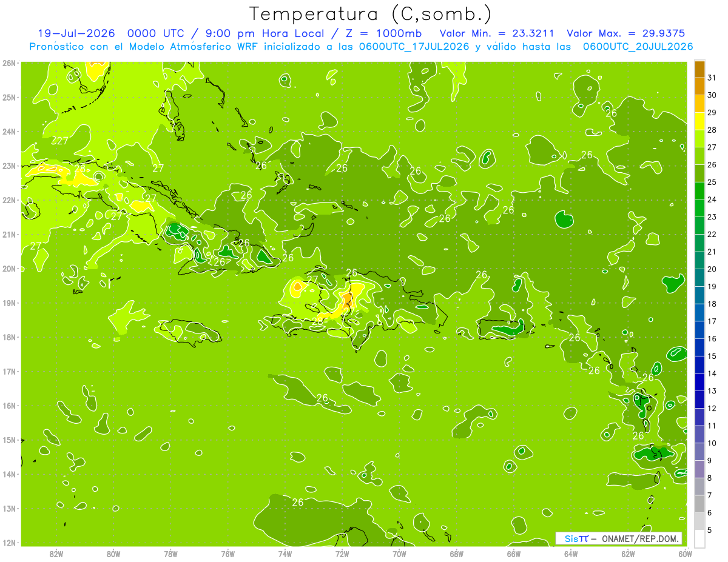Click the color-scale label "30"
This screenshot has width=728, height=562.
[712, 95]
